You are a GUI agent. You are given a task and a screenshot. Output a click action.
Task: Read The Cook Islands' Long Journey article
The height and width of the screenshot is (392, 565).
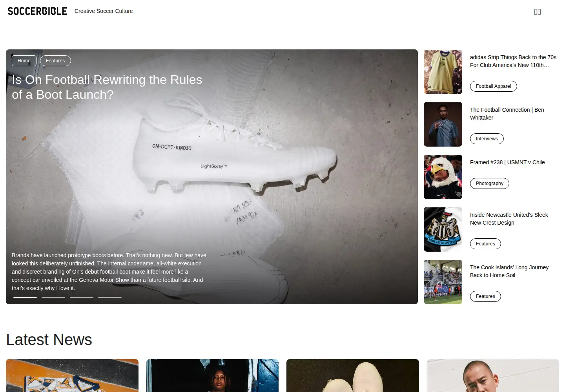tap(509, 271)
